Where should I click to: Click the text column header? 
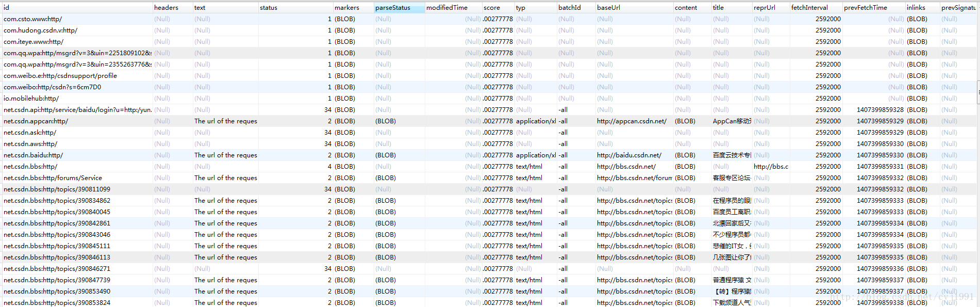[x=226, y=7]
